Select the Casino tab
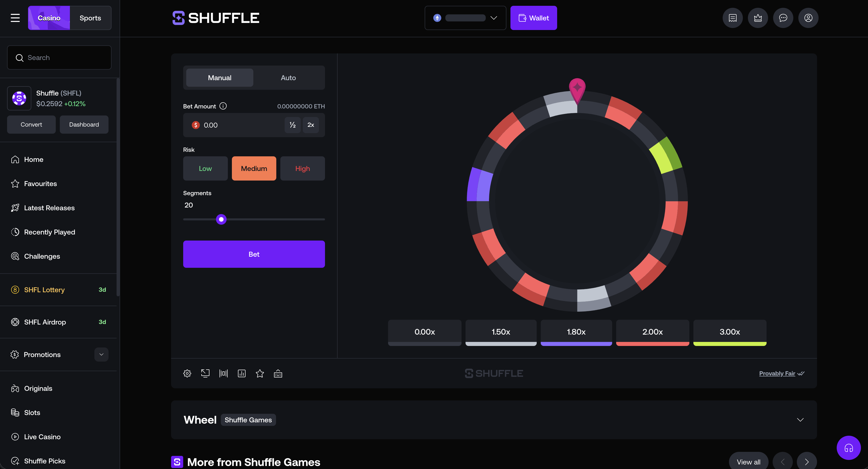This screenshot has height=469, width=868. (49, 18)
